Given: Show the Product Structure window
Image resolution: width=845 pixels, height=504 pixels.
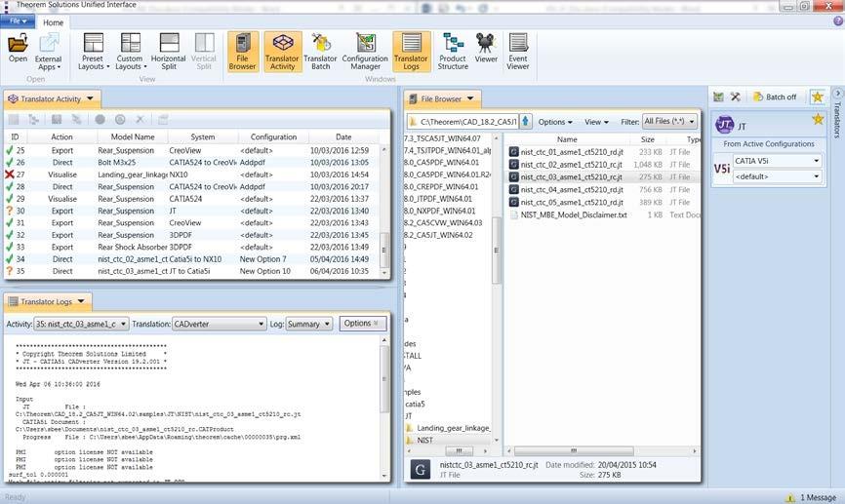Looking at the screenshot, I should (x=453, y=53).
